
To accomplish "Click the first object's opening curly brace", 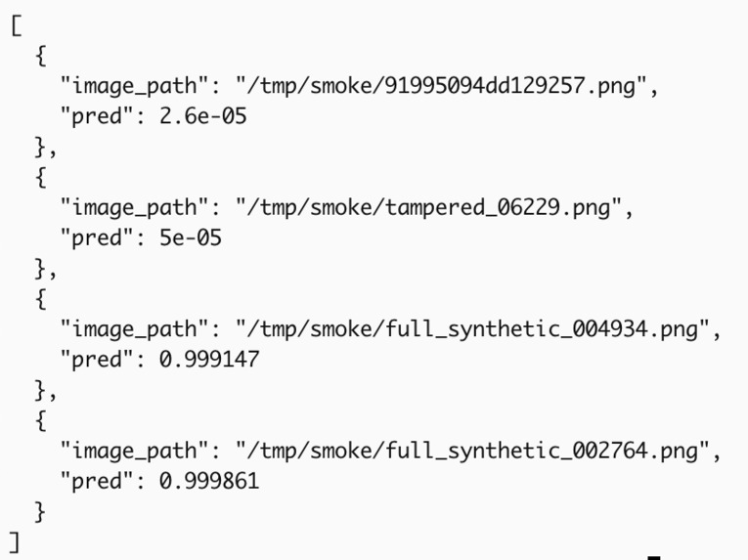I will click(x=41, y=56).
